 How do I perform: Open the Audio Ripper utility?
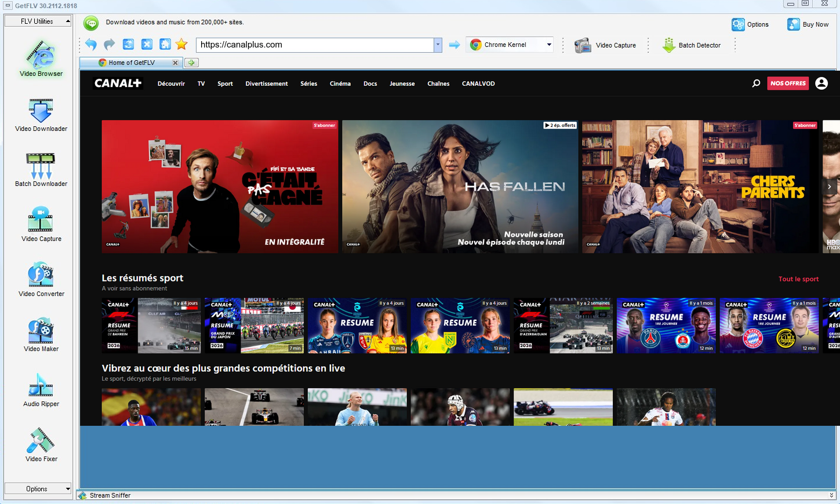click(41, 390)
